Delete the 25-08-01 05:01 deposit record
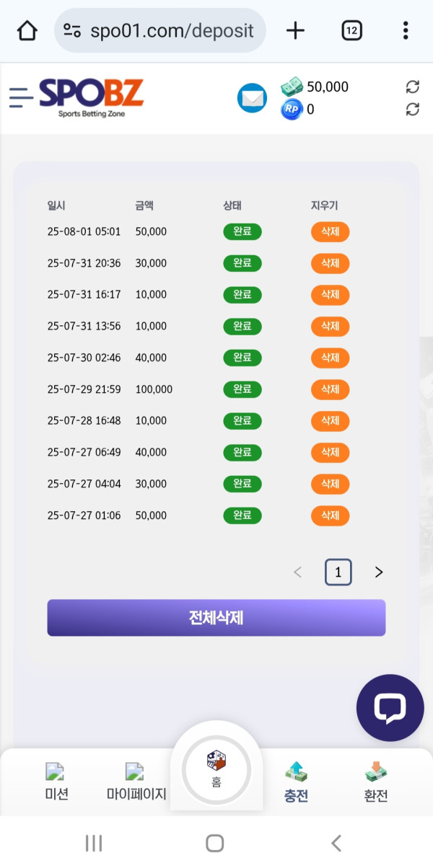Image resolution: width=433 pixels, height=868 pixels. click(330, 231)
